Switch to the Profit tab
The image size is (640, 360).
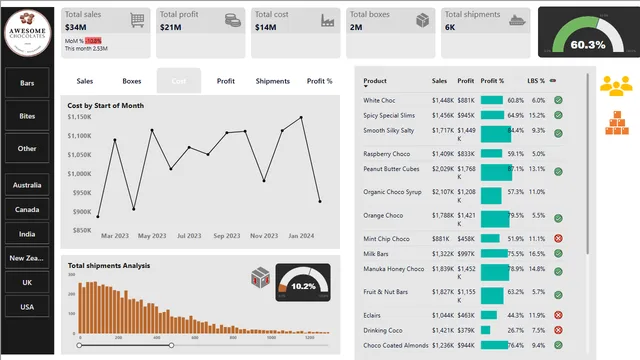point(226,81)
